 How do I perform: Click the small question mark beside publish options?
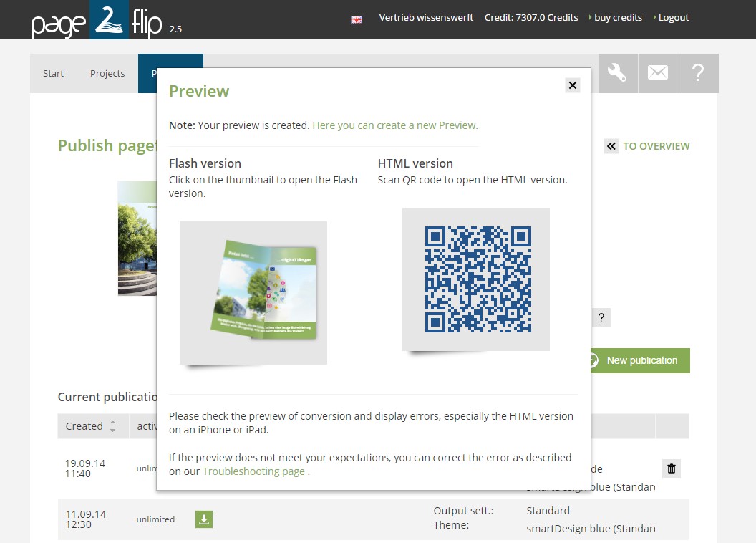point(601,317)
